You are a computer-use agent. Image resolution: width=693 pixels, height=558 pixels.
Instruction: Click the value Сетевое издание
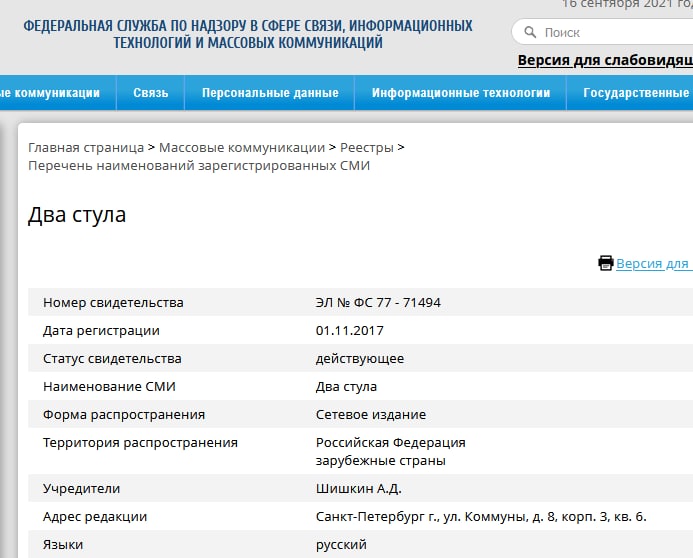(x=371, y=414)
